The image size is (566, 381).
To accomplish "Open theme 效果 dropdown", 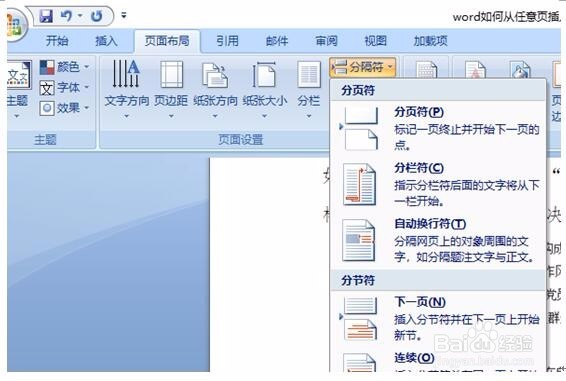I will pyautogui.click(x=64, y=108).
